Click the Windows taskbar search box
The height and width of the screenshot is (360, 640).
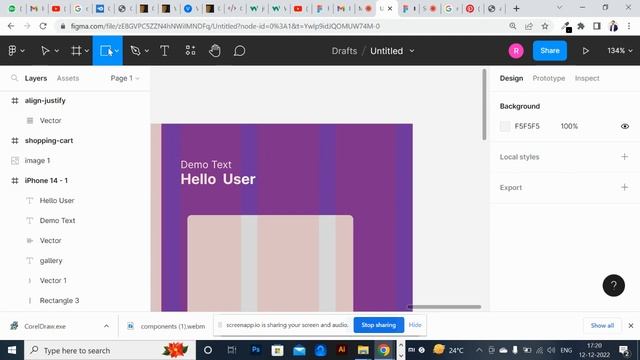pyautogui.click(x=110, y=350)
